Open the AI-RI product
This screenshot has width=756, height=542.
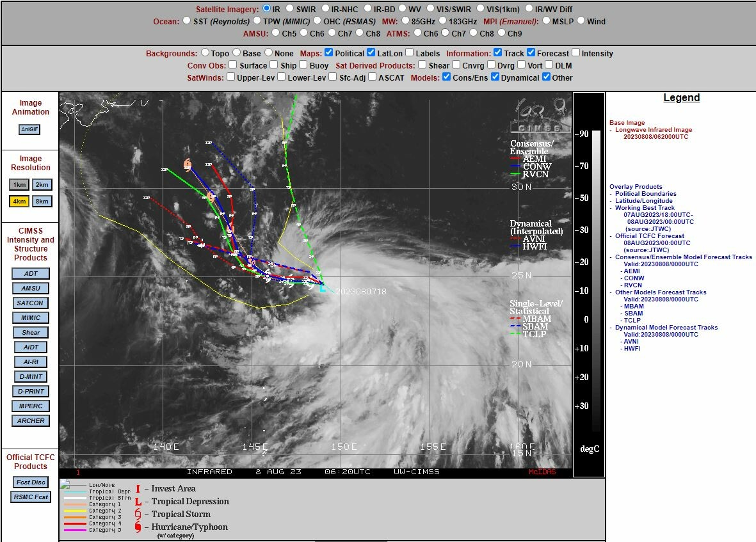pos(30,362)
